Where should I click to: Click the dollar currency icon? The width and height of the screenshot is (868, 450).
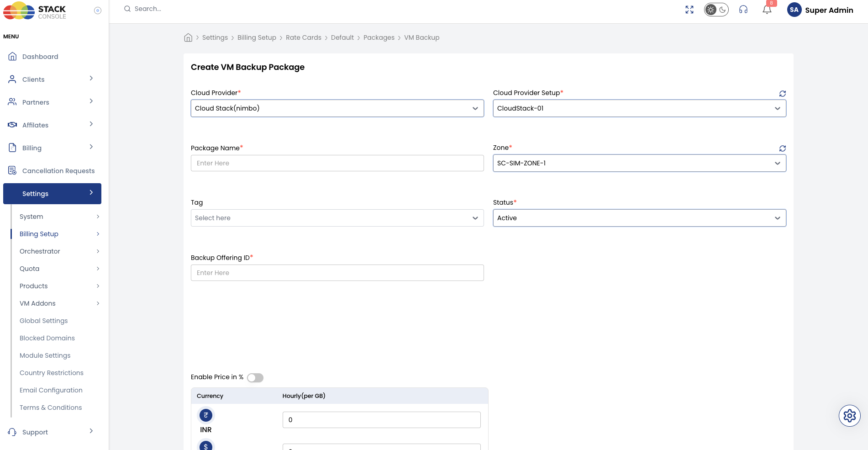[x=206, y=446]
